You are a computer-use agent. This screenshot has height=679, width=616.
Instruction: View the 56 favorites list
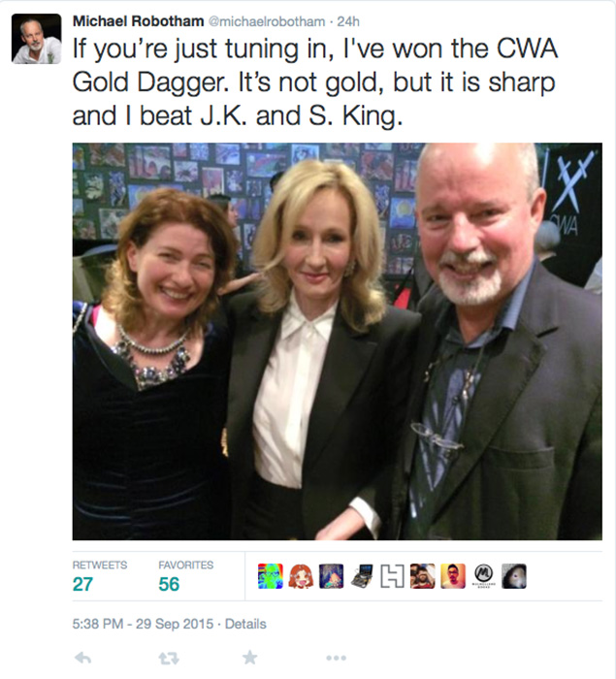[186, 576]
